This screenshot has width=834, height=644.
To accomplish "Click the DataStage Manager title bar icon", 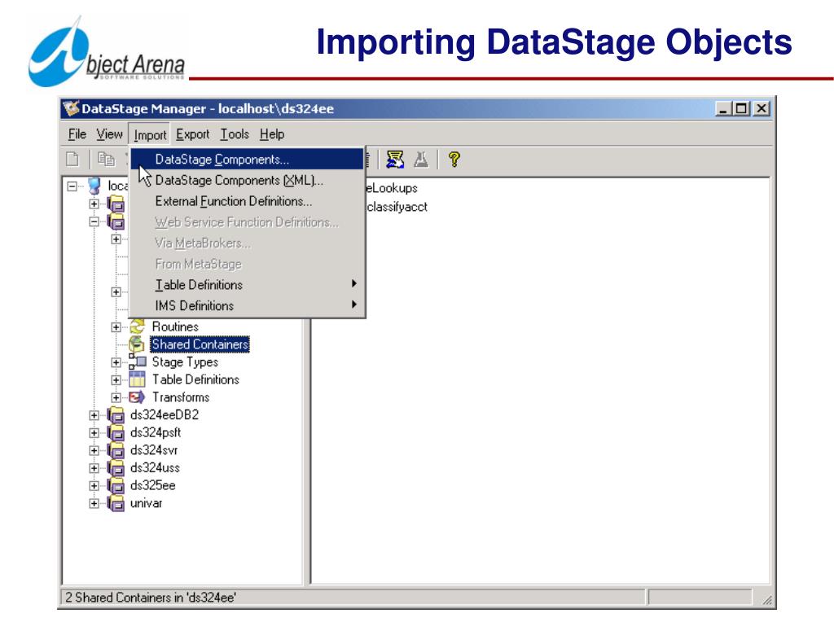I will click(x=71, y=108).
